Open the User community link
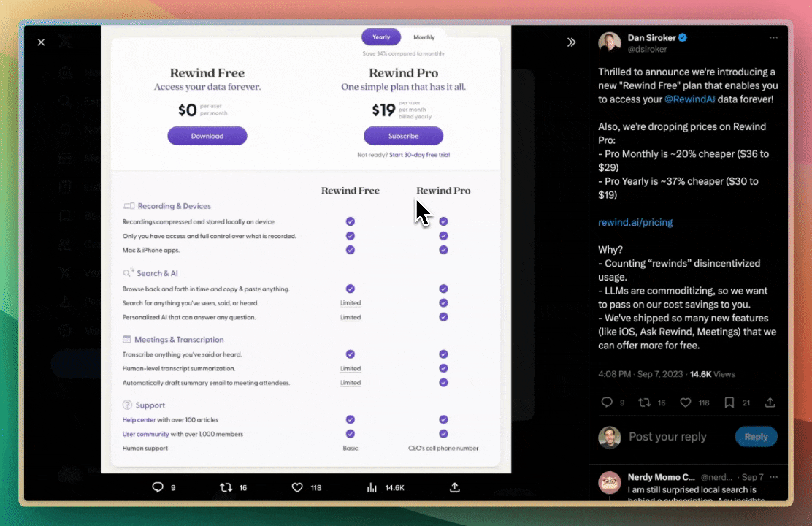The width and height of the screenshot is (812, 526). click(145, 434)
